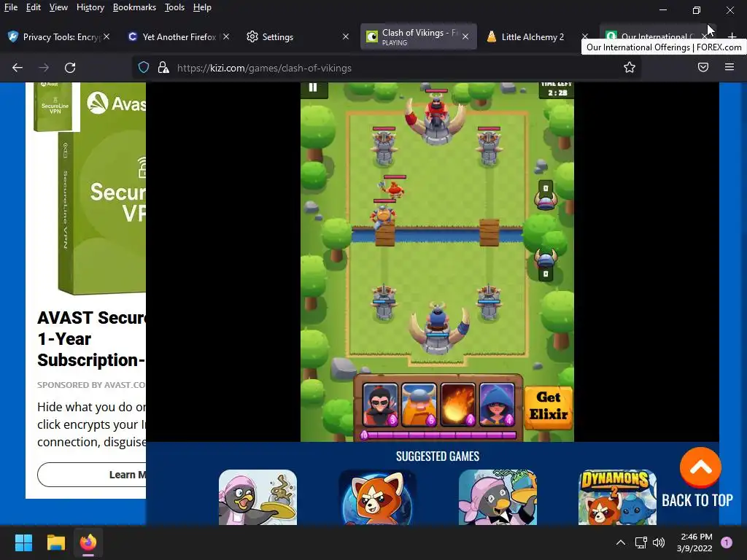
Task: Open the Edit menu
Action: pyautogui.click(x=34, y=7)
